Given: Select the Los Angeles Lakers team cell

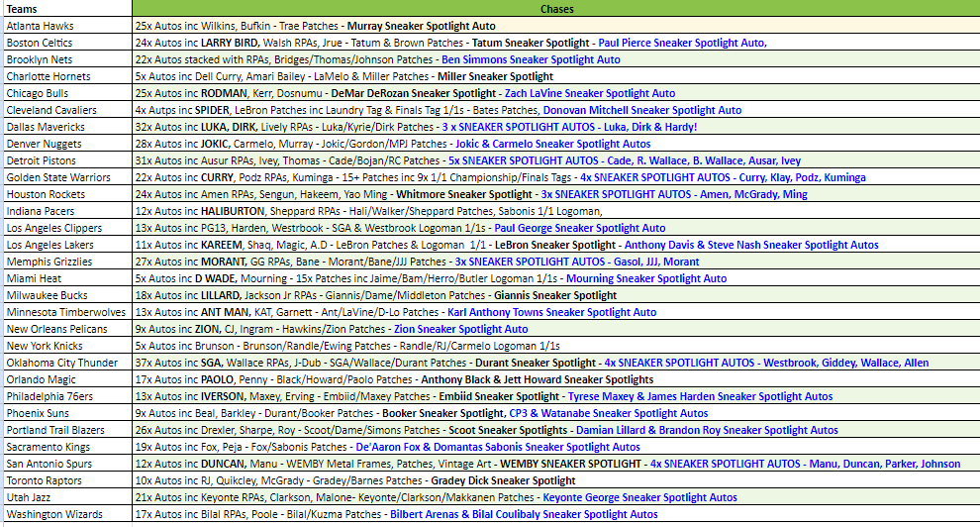Looking at the screenshot, I should 65,245.
